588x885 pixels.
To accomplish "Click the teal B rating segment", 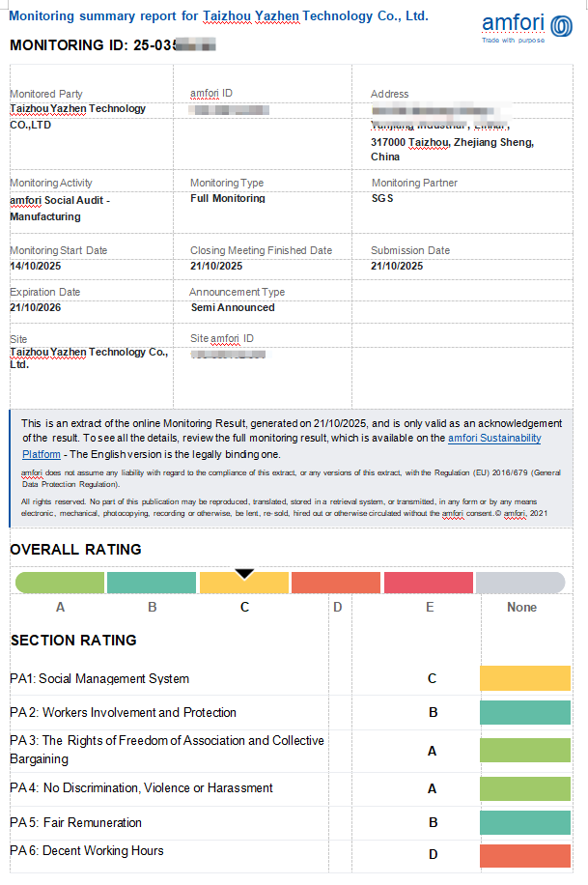I will (x=152, y=583).
